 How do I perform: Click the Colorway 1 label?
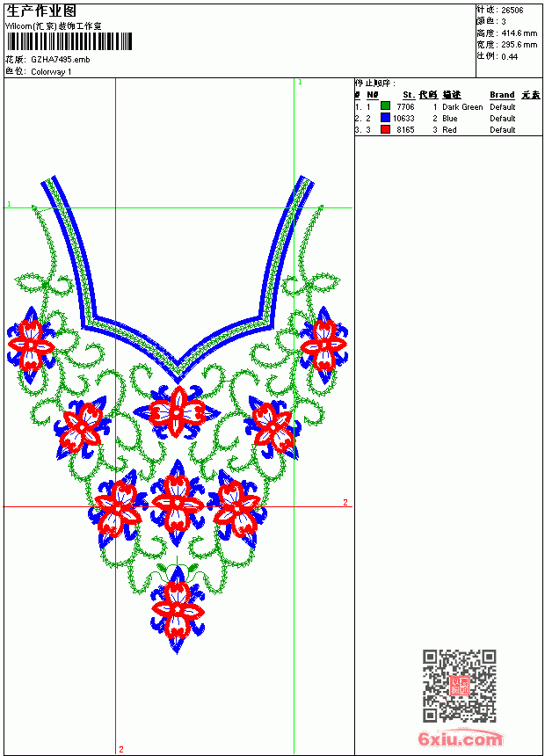(x=51, y=72)
